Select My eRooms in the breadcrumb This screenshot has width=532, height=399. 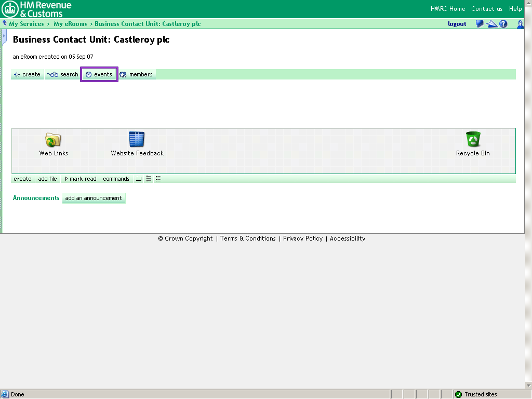coord(71,24)
